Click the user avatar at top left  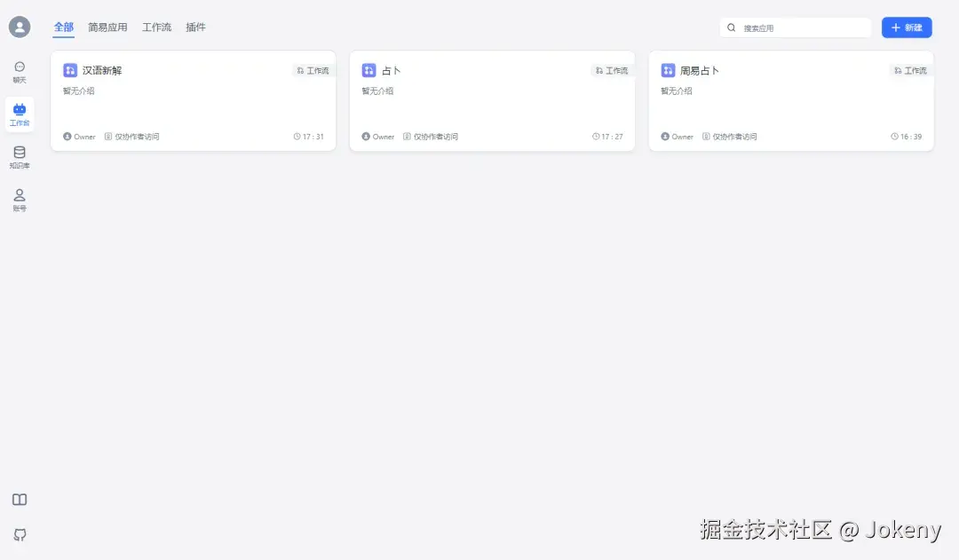click(20, 27)
